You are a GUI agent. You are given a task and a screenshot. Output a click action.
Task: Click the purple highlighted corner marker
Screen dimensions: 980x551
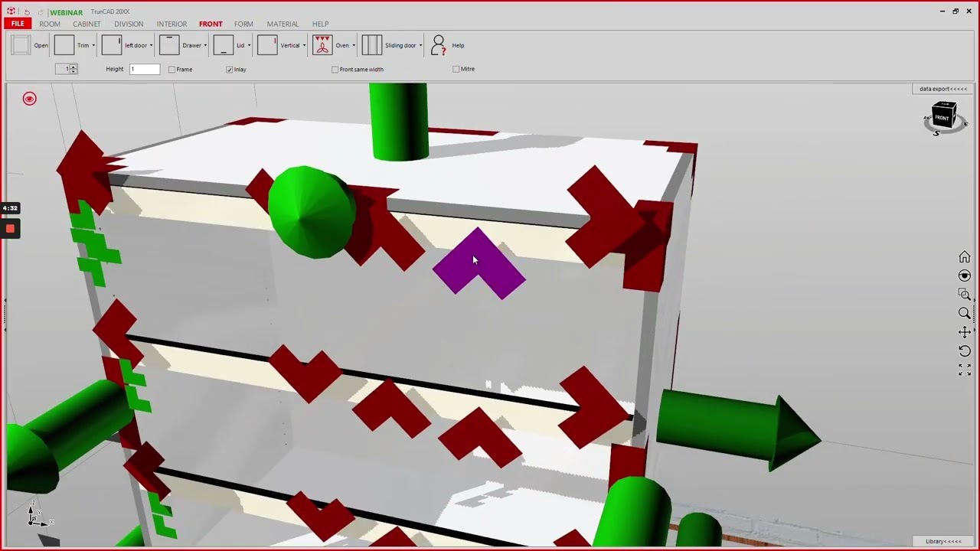(x=479, y=266)
